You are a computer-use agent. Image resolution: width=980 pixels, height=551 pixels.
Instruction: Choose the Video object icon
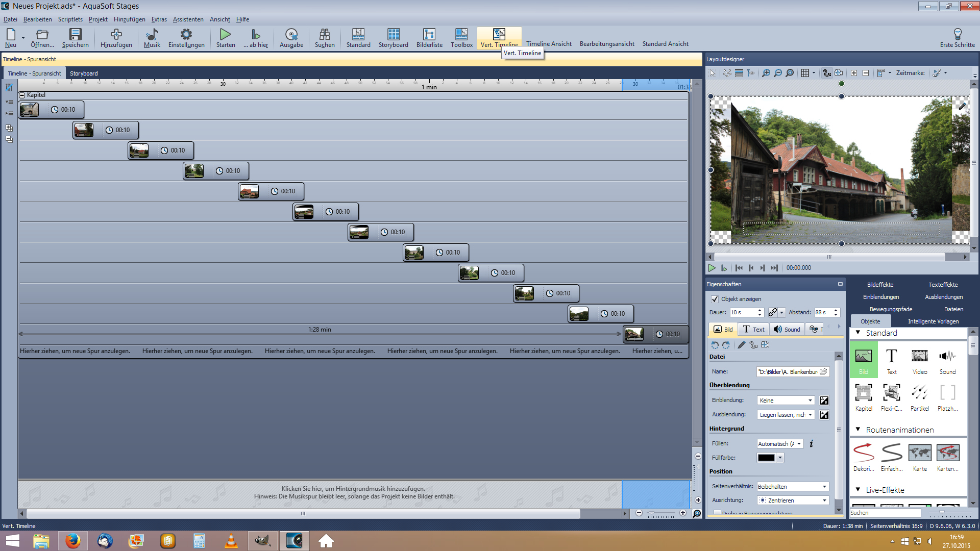click(x=919, y=356)
